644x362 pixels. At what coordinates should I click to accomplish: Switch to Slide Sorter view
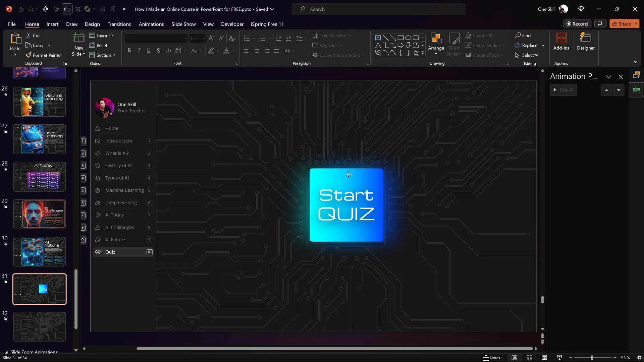coord(530,358)
